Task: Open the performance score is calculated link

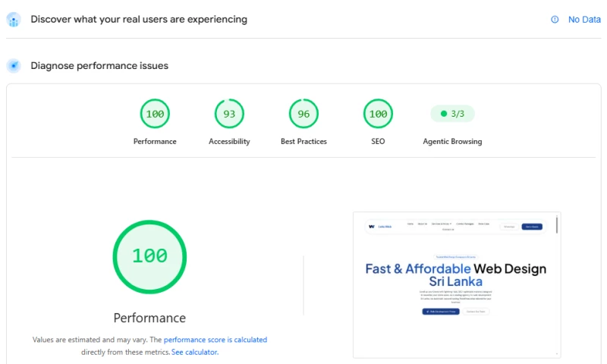Action: point(215,340)
